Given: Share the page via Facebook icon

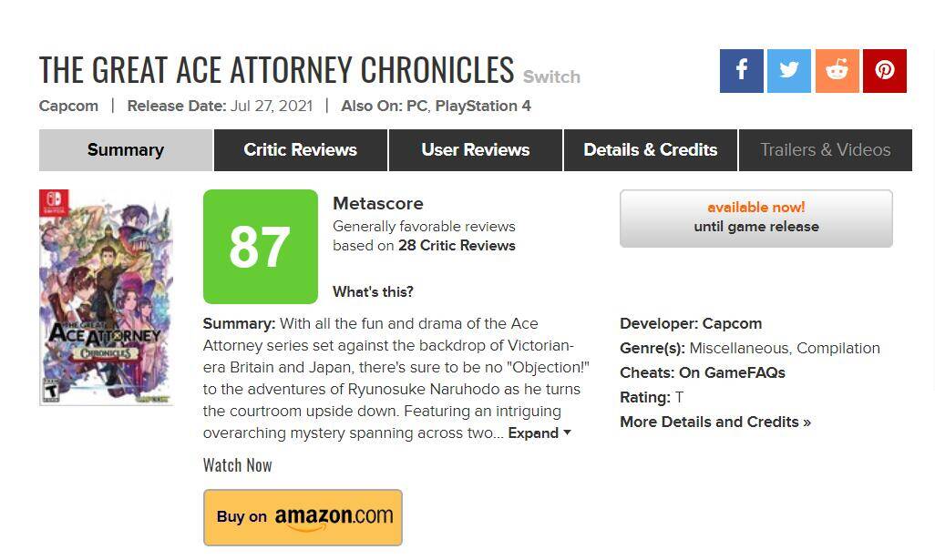Looking at the screenshot, I should (x=741, y=71).
